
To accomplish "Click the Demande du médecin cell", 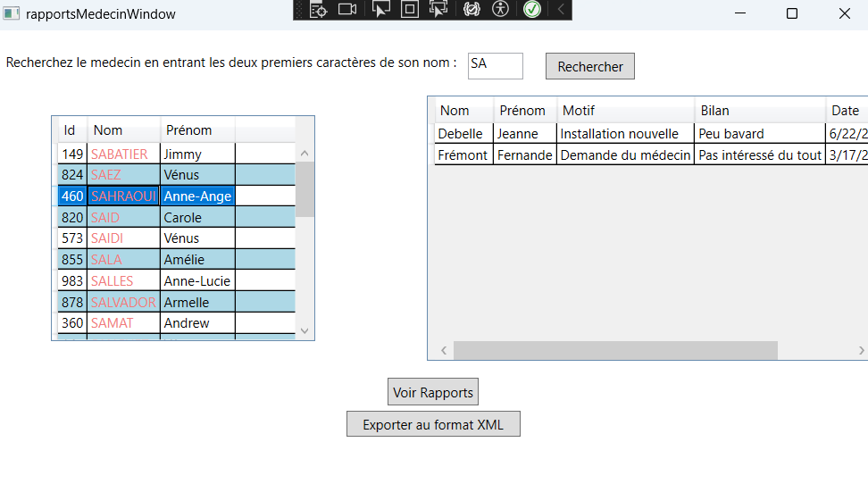I will point(625,155).
